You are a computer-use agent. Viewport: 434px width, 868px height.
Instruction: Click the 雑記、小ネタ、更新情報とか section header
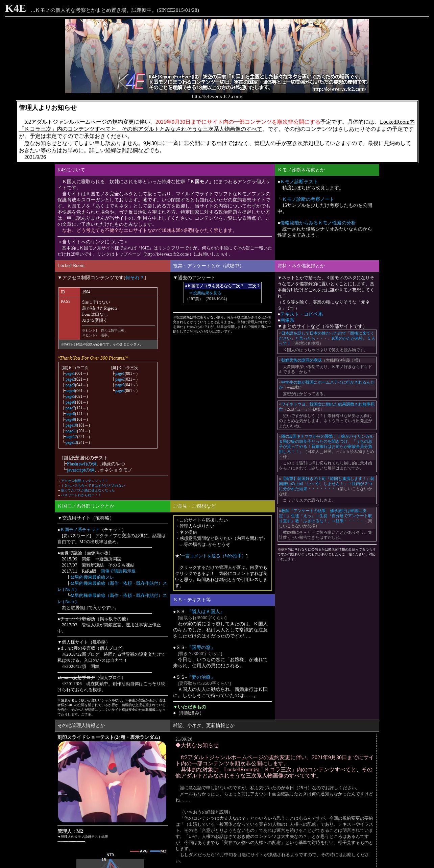point(275,725)
